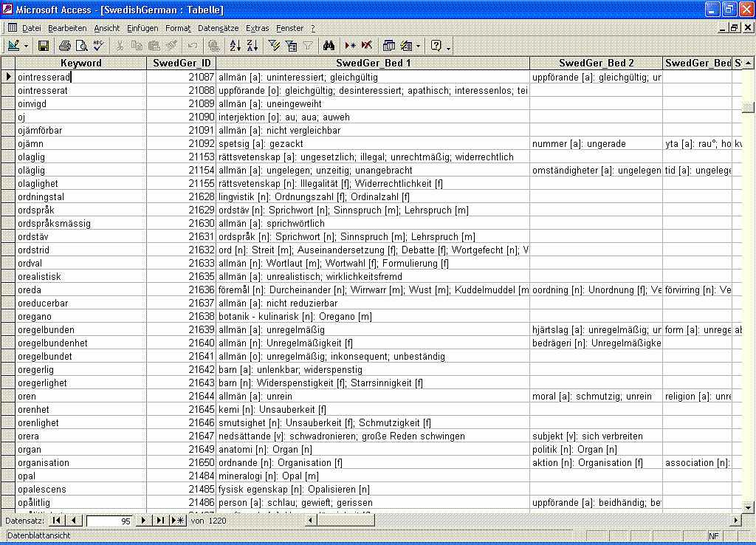Go to the last record
This screenshot has width=756, height=545.
[160, 521]
